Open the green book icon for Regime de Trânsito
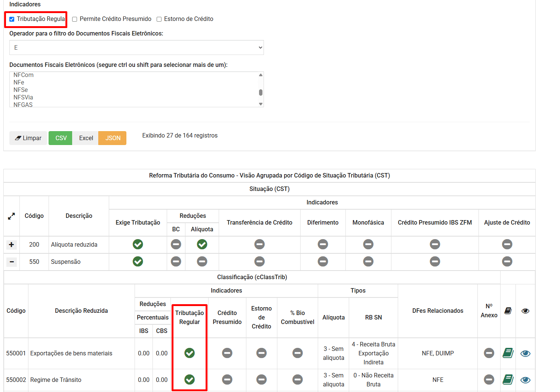This screenshot has width=560, height=392. pos(508,380)
